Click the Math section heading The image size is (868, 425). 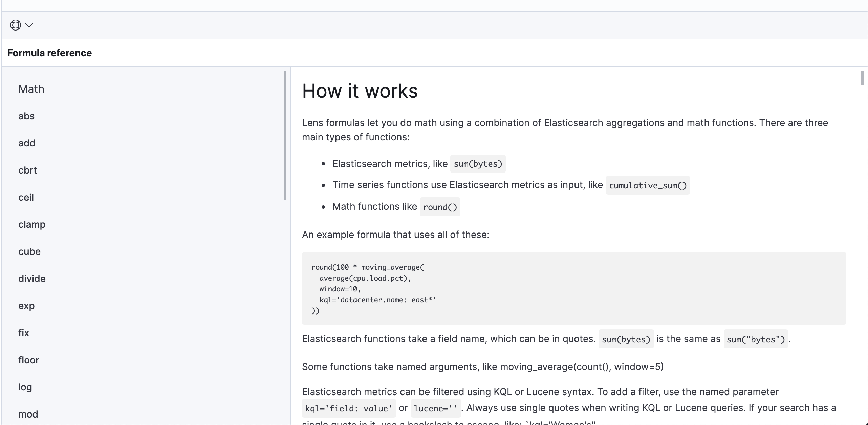(31, 89)
